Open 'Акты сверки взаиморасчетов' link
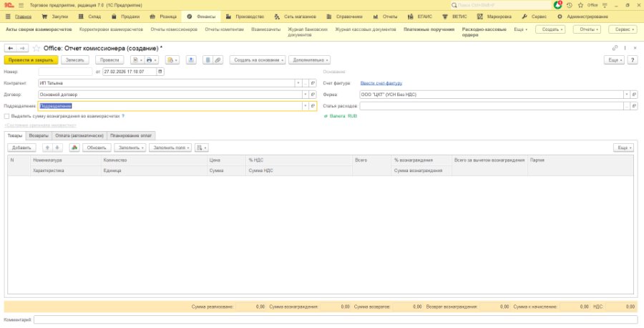This screenshot has height=328, width=644. coord(39,29)
